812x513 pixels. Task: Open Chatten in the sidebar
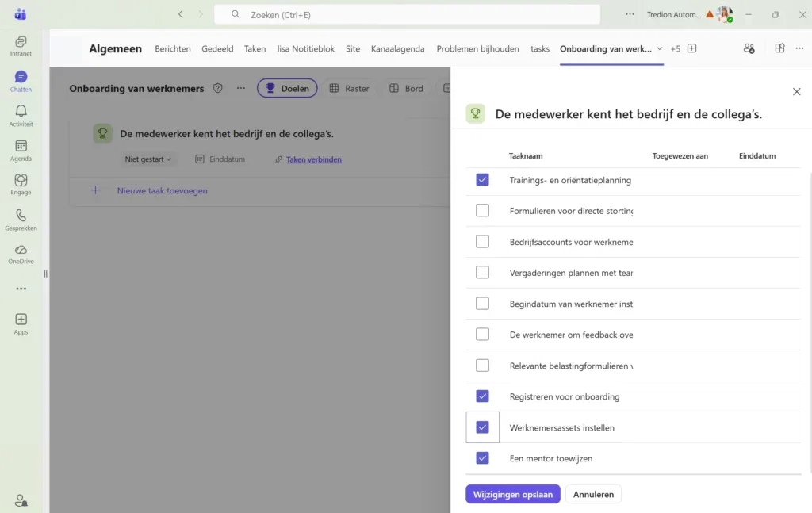pyautogui.click(x=21, y=82)
